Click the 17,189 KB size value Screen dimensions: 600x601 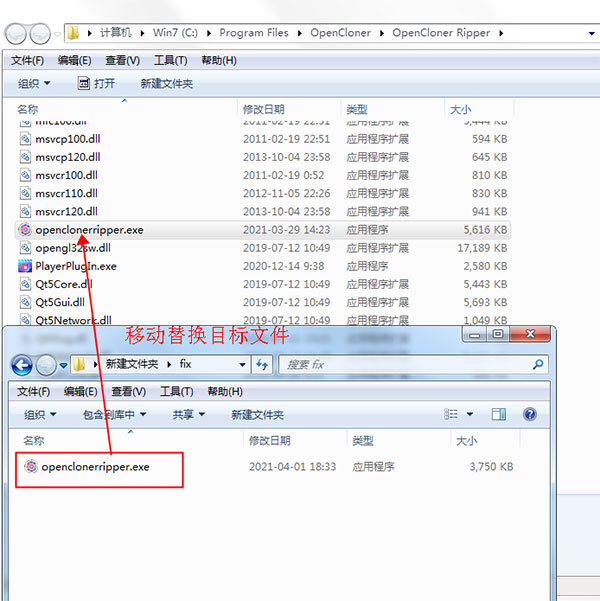tap(482, 248)
